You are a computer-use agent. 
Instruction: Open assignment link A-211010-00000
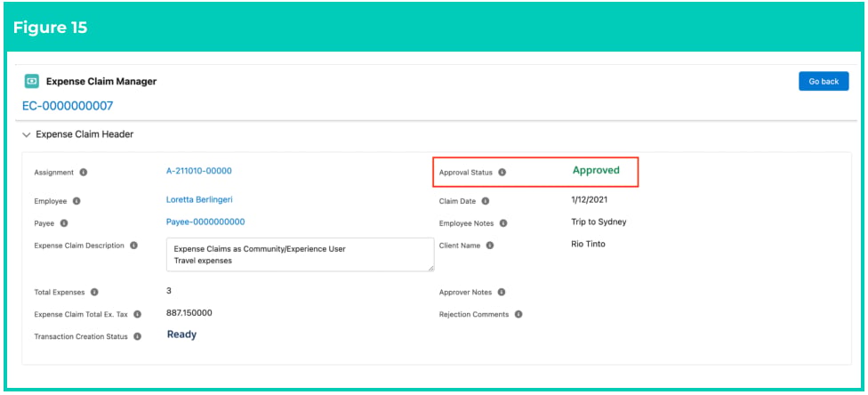click(x=198, y=171)
